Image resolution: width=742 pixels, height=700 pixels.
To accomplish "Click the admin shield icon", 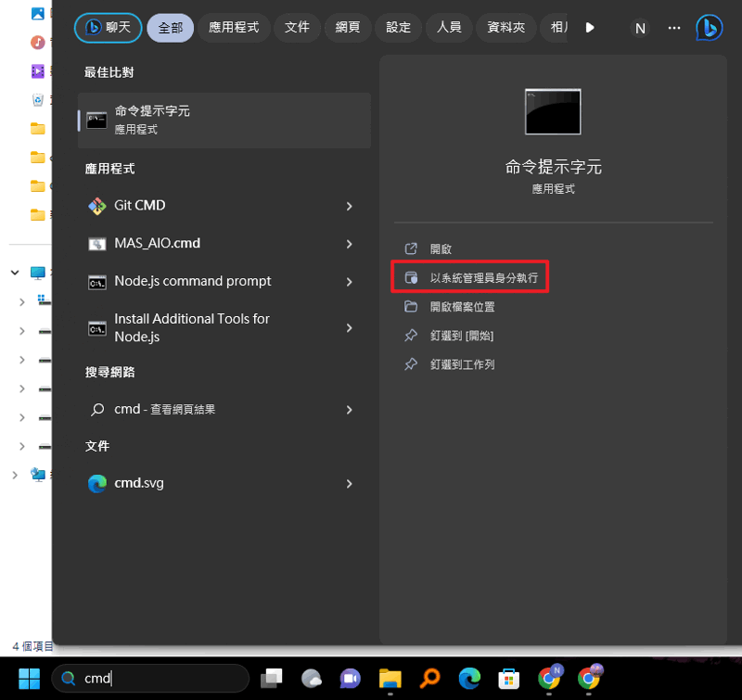I will (411, 277).
